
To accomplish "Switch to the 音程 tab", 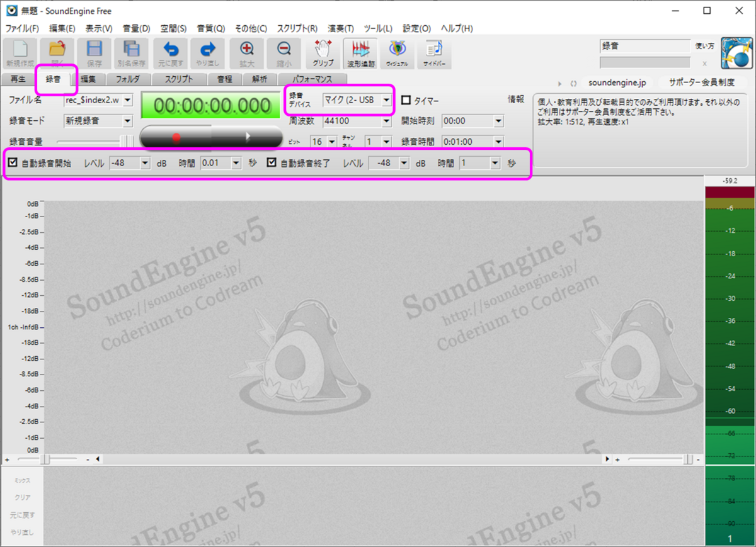I will point(224,79).
